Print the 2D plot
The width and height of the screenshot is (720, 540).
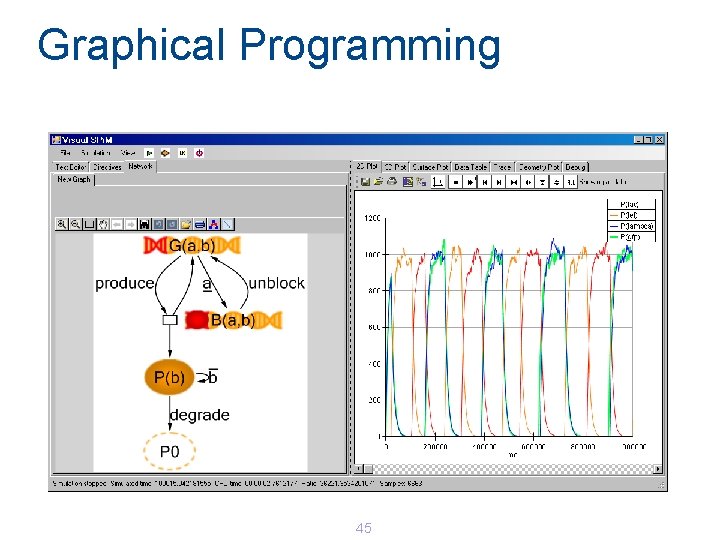(392, 182)
